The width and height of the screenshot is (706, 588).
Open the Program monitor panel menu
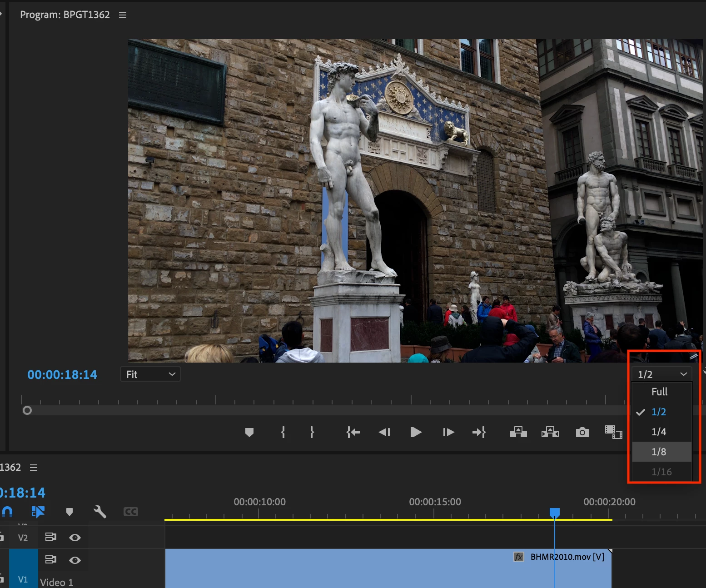click(x=123, y=15)
